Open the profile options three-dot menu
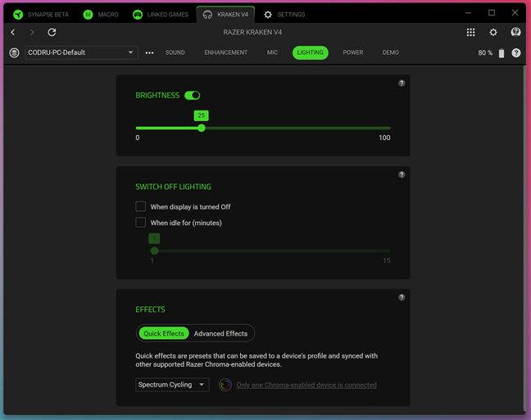This screenshot has height=420, width=531. 149,52
